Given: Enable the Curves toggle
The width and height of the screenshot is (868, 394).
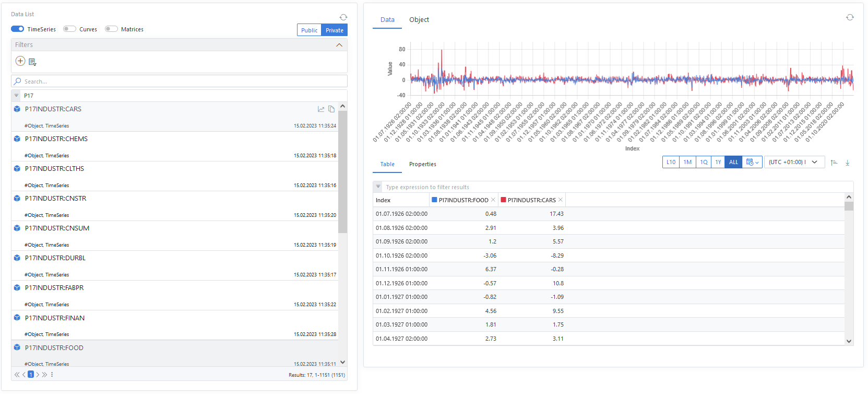Looking at the screenshot, I should (69, 29).
